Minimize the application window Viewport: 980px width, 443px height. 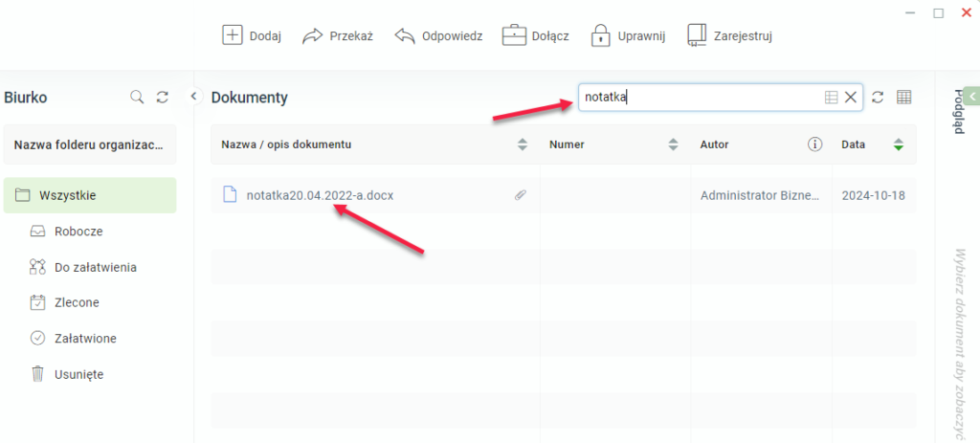[912, 13]
